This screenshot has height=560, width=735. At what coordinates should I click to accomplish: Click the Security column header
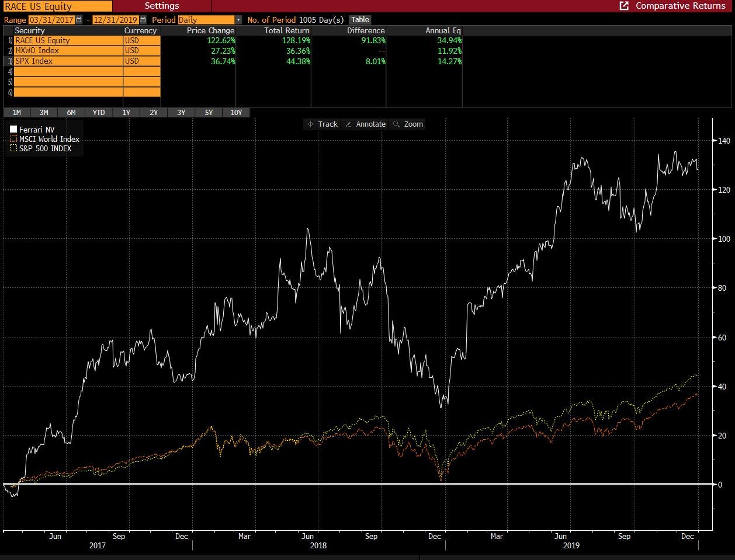(30, 30)
